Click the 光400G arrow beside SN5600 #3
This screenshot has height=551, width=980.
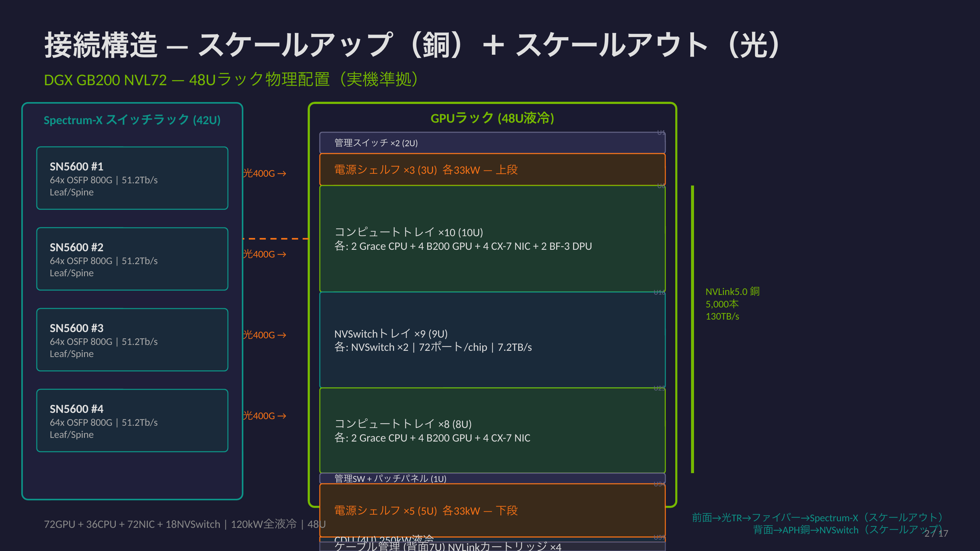[264, 335]
